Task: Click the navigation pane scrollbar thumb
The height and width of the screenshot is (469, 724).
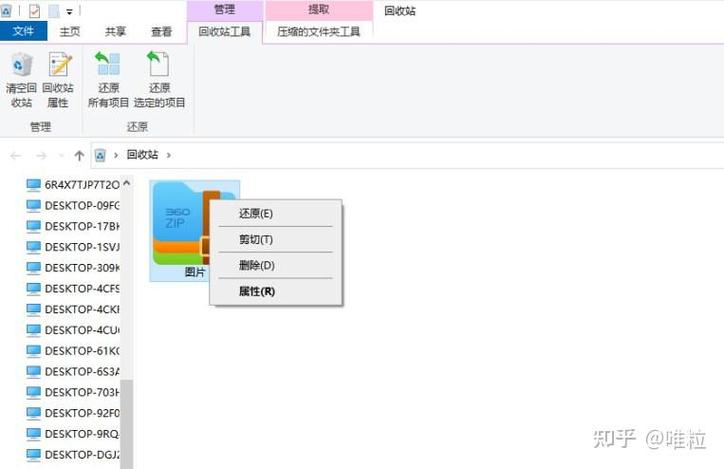Action: click(127, 424)
